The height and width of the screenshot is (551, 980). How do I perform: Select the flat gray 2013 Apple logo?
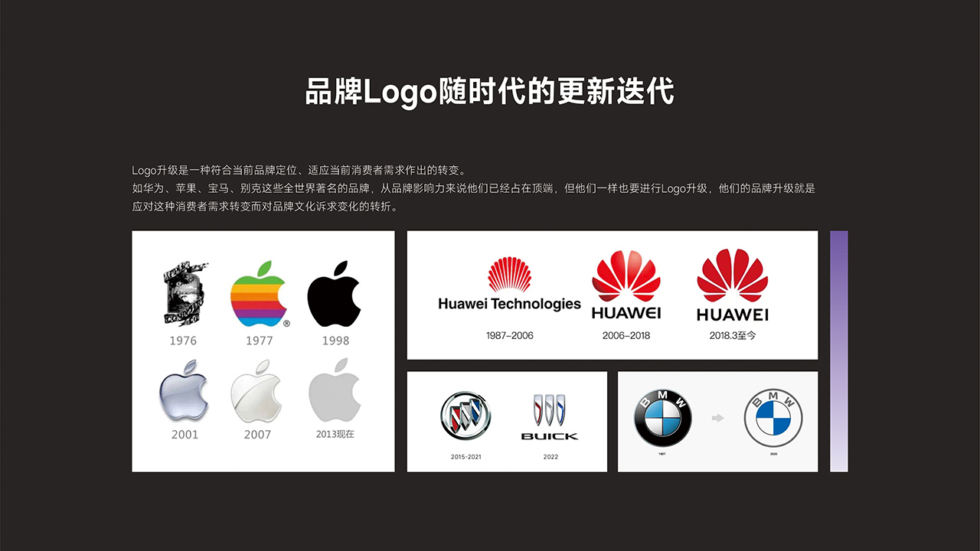pos(335,395)
